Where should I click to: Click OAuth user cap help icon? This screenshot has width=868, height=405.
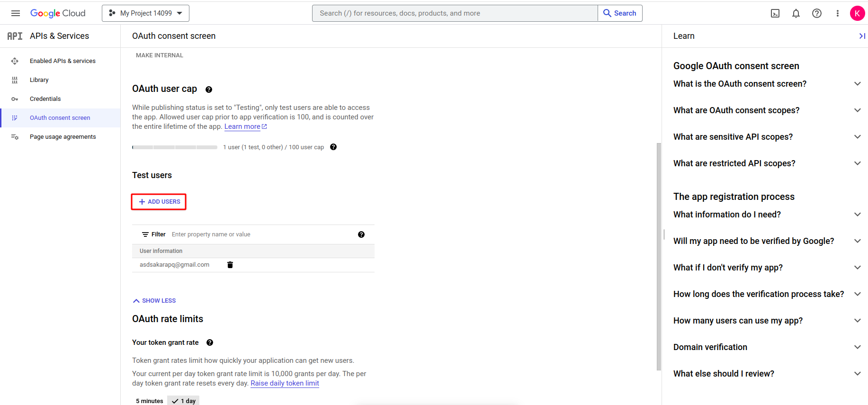(209, 90)
